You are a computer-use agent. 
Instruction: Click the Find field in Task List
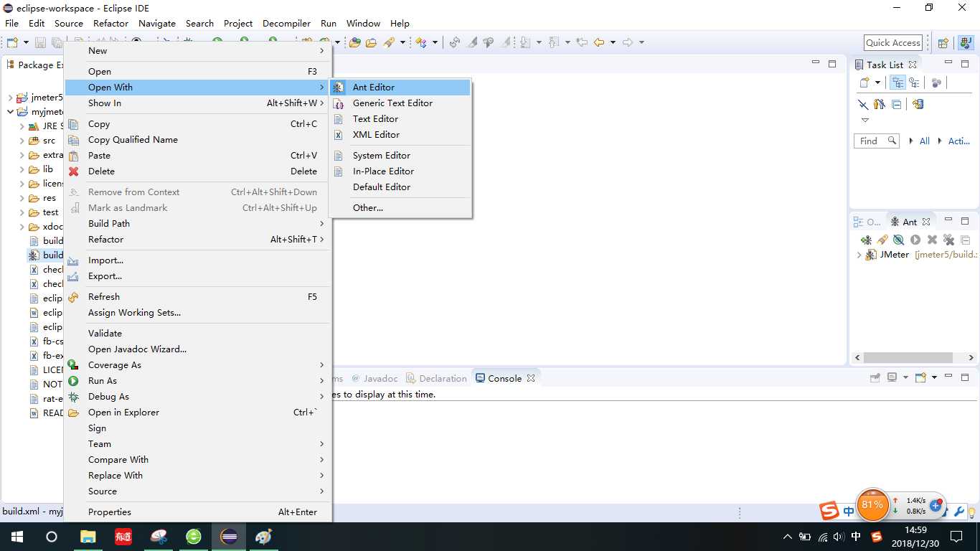[x=877, y=141]
